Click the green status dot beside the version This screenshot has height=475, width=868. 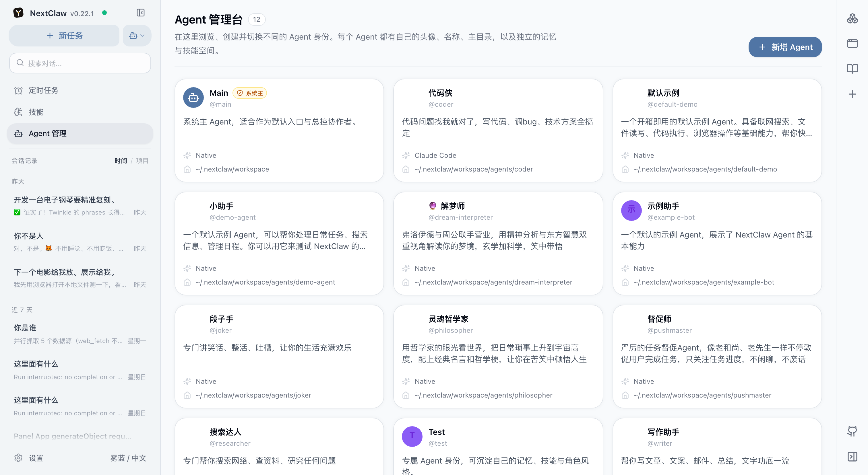[104, 13]
